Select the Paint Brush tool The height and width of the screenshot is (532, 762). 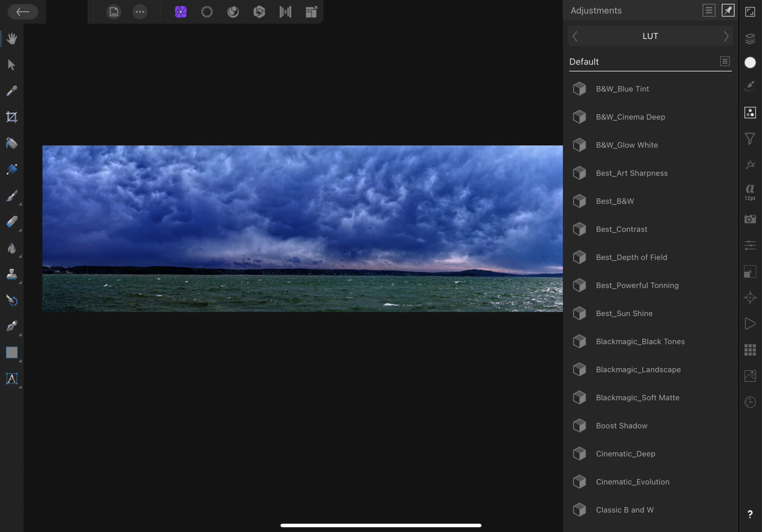coord(12,195)
